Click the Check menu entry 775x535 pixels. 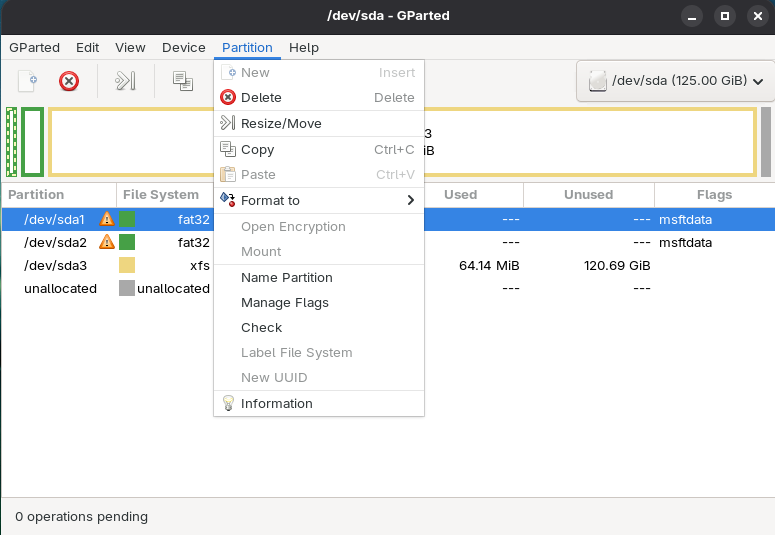261,328
